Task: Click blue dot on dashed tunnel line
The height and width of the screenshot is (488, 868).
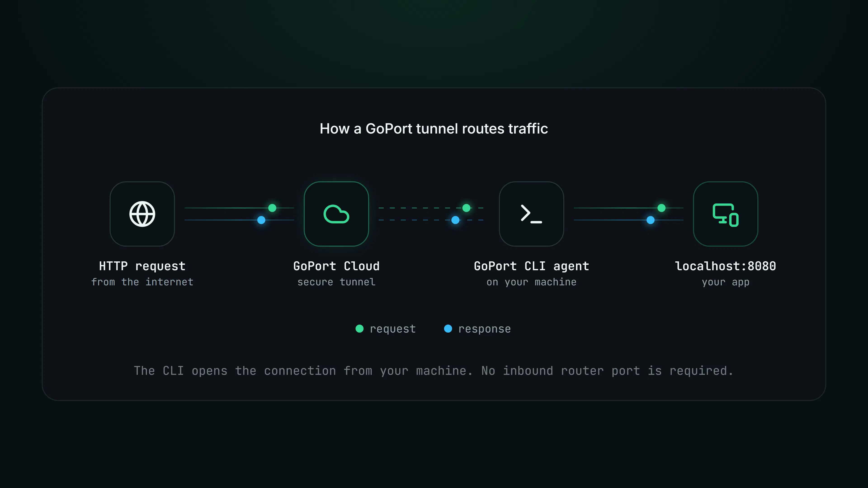Action: point(455,220)
